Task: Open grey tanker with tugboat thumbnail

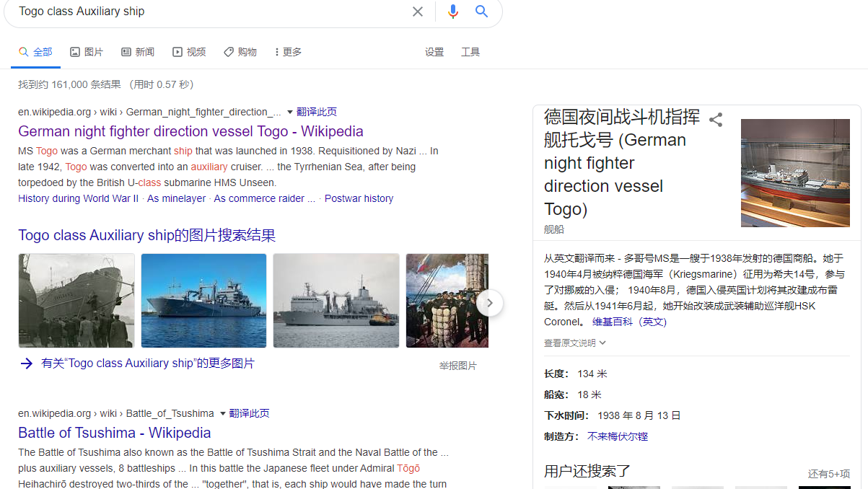Action: coord(336,301)
